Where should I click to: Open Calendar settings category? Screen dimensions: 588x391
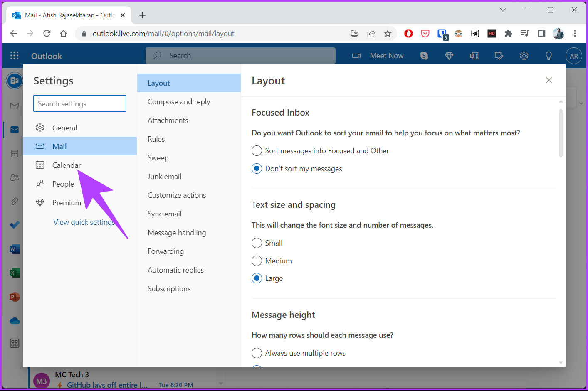(80, 165)
